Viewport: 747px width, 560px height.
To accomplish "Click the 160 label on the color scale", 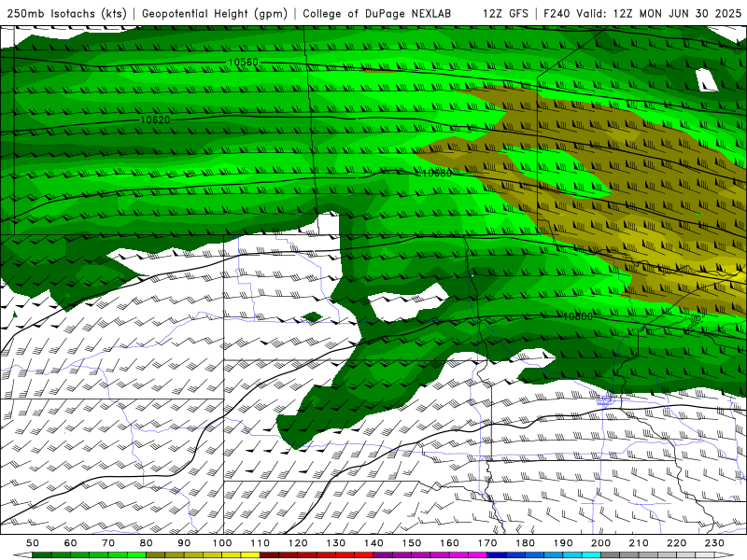I will pyautogui.click(x=449, y=543).
